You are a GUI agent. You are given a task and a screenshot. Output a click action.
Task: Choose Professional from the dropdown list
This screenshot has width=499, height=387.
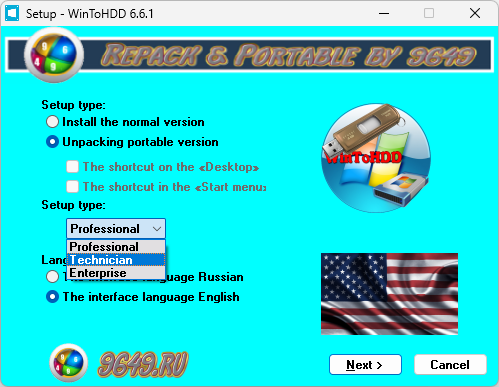point(116,247)
